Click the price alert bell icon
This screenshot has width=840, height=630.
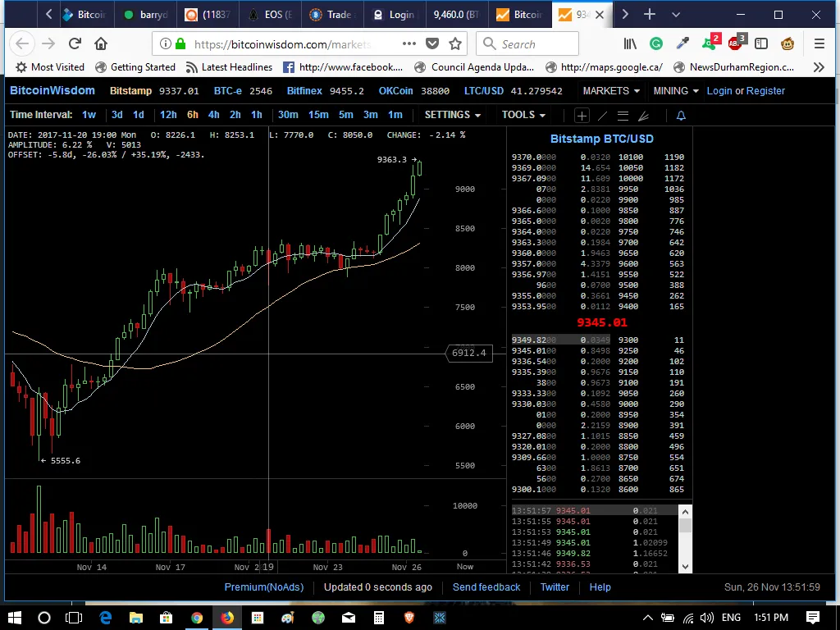[x=681, y=115]
